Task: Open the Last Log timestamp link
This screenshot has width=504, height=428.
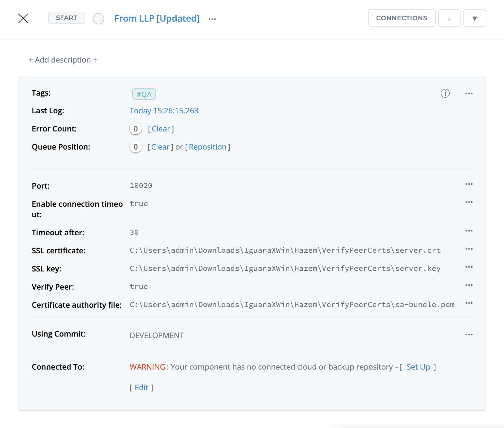Action: (164, 111)
